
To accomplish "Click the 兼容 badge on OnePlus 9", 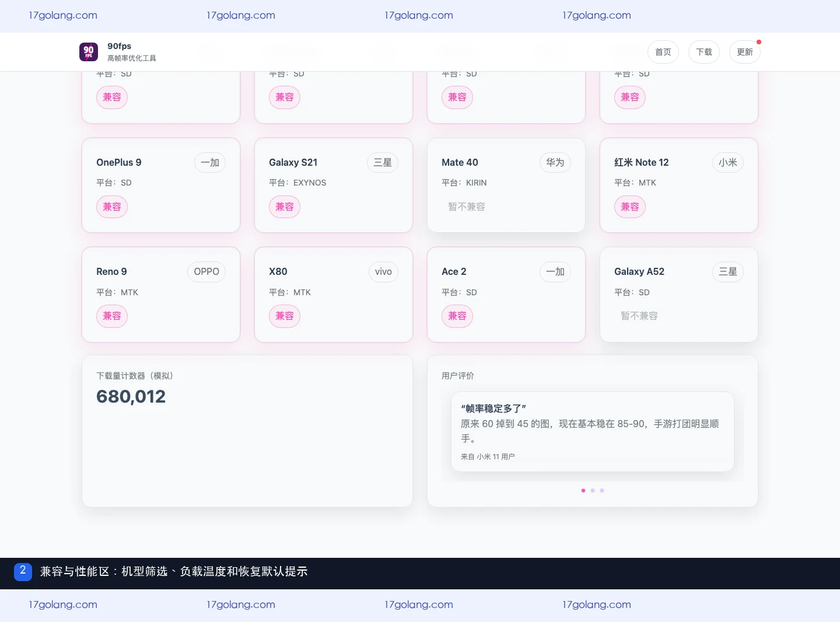I will 112,207.
